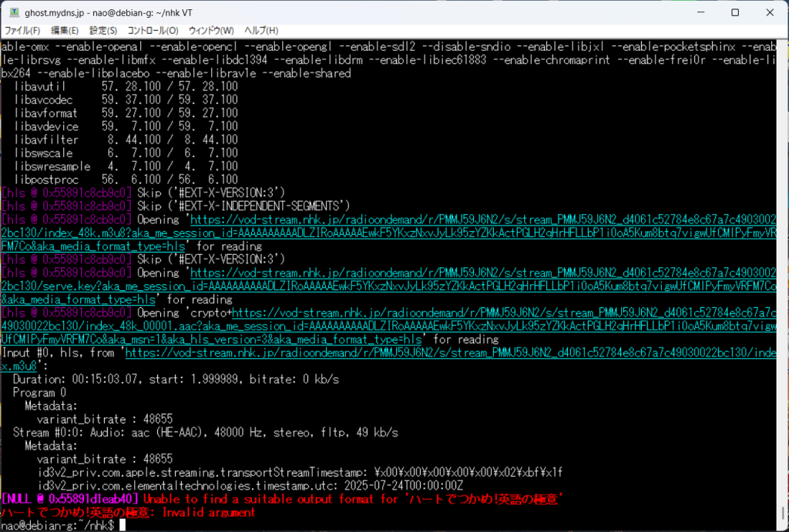Open the serve.key URL link
This screenshot has width=789, height=532.
(x=388, y=286)
